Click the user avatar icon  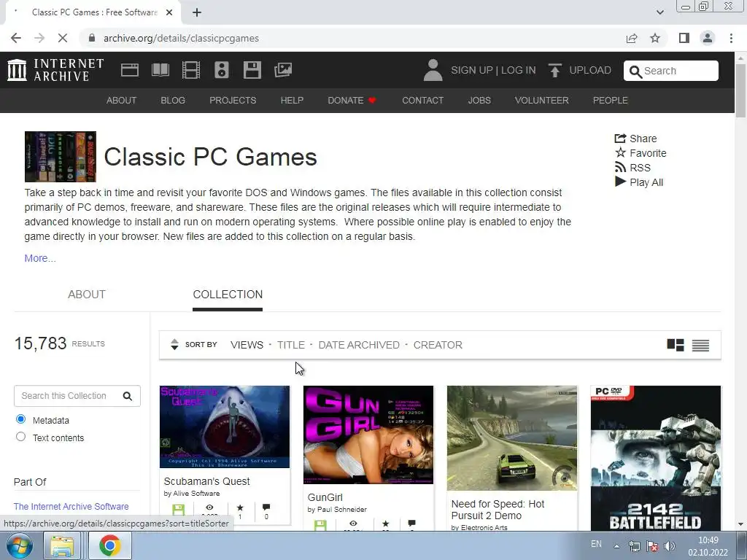pos(433,70)
